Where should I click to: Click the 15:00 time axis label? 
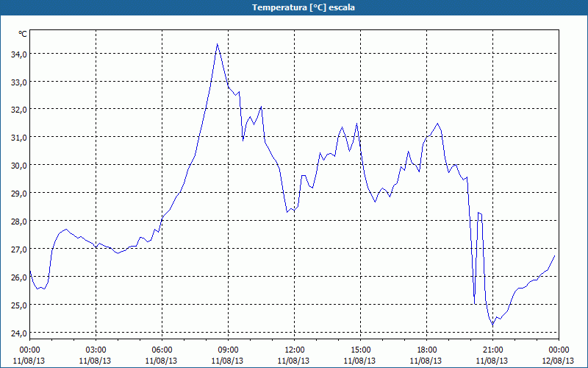(x=360, y=350)
